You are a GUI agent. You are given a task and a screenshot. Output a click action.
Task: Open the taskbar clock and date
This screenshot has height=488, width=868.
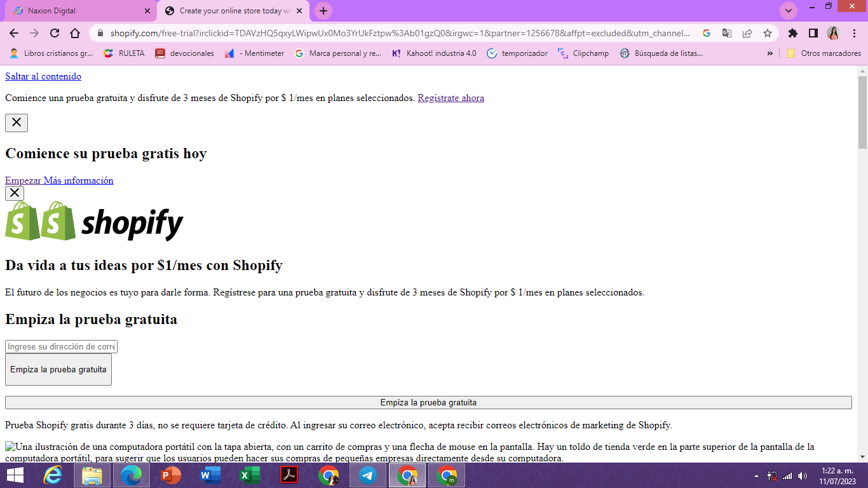[837, 476]
